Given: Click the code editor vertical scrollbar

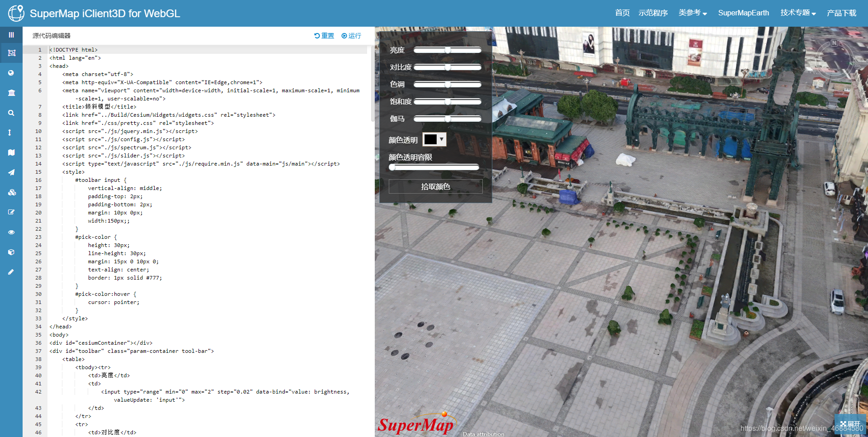Looking at the screenshot, I should tap(373, 84).
